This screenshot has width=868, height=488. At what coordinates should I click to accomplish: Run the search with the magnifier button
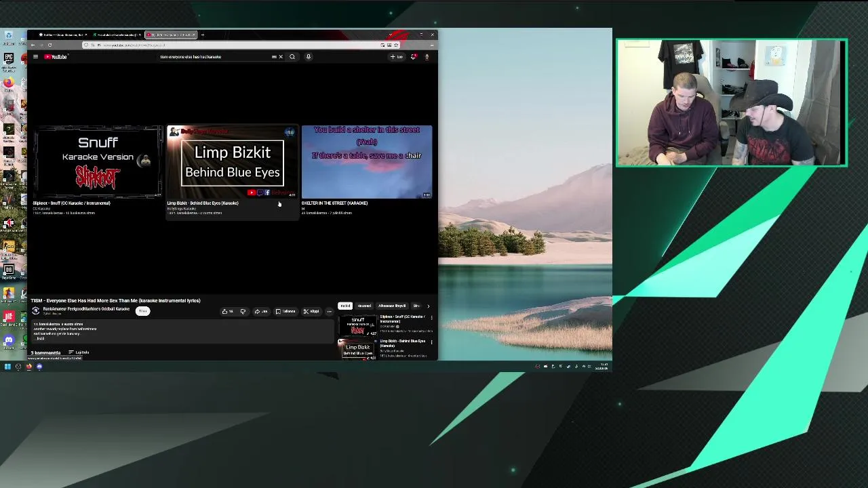click(292, 57)
